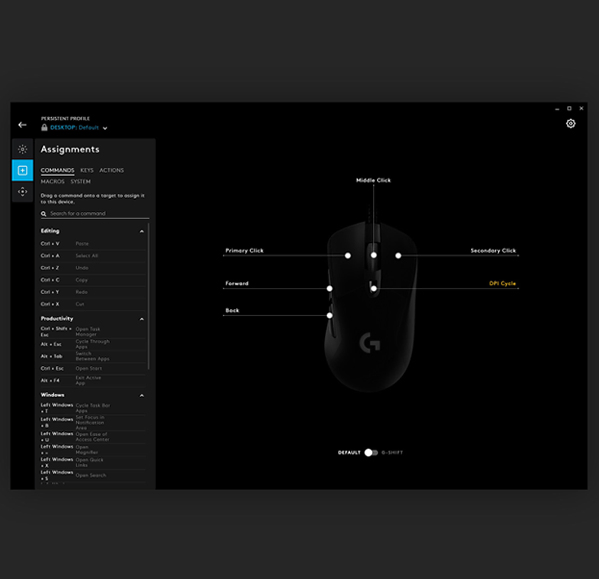
Task: Click the commands list scrollbar
Action: pos(148,297)
